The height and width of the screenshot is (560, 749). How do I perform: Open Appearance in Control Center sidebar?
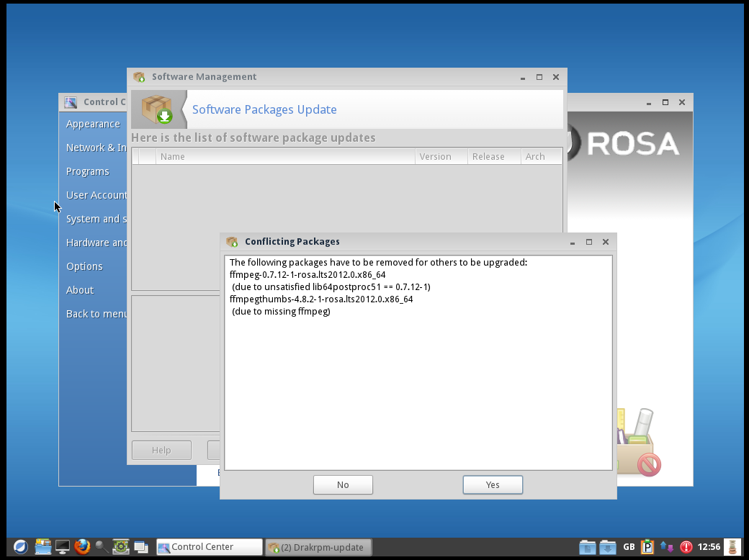(93, 124)
